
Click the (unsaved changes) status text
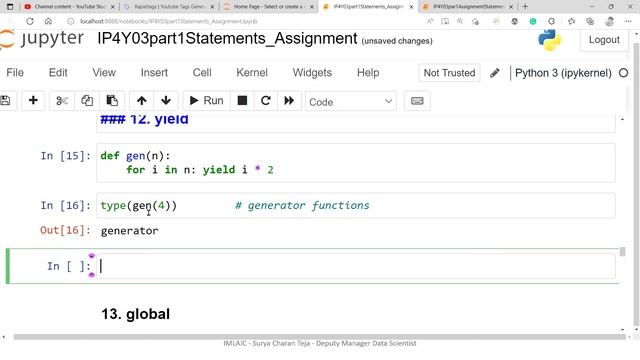coord(397,41)
